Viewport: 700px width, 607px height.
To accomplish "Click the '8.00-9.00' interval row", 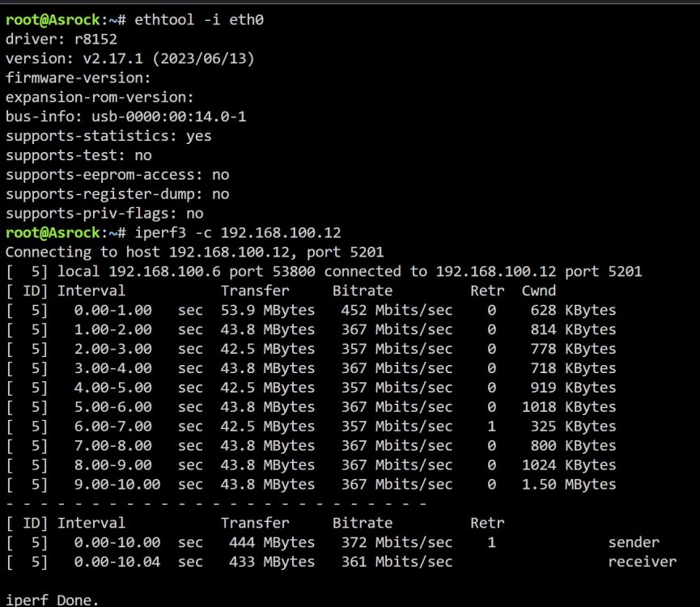I will point(312,465).
